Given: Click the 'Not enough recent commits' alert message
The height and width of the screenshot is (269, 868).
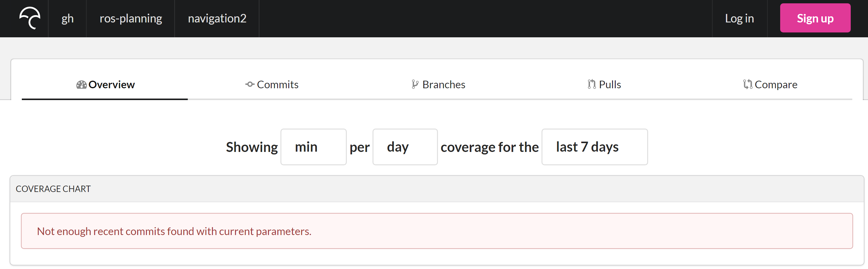Looking at the screenshot, I should click(174, 231).
